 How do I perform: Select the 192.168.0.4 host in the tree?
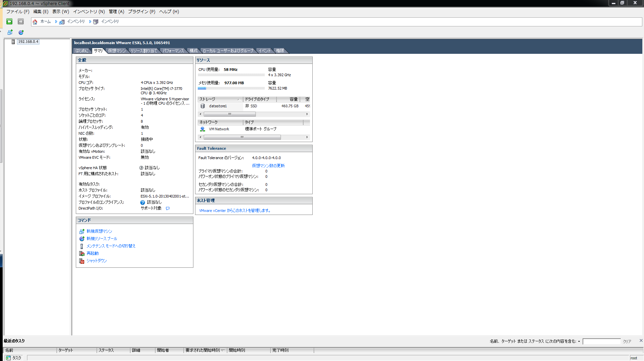point(28,42)
